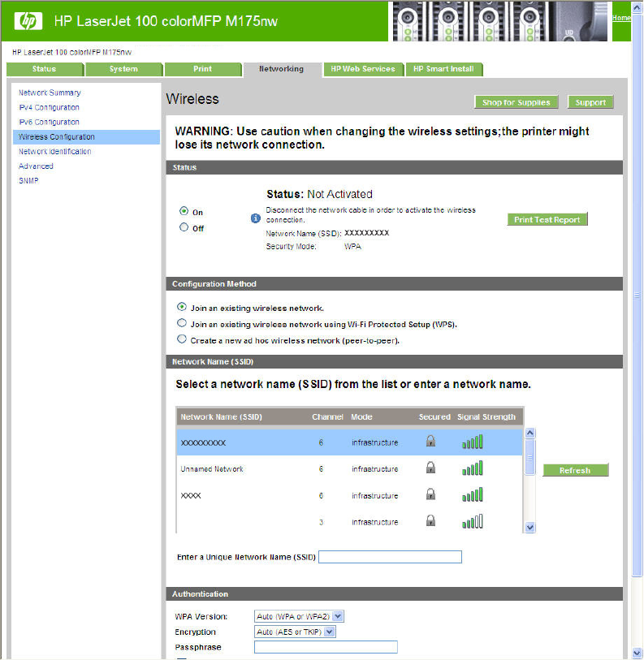Open the Status tab

point(45,69)
